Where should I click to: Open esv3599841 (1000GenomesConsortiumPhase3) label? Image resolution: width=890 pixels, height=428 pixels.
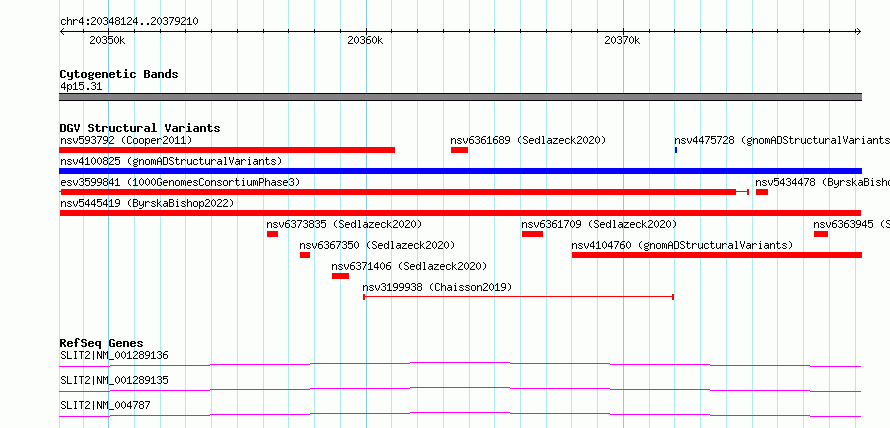pyautogui.click(x=180, y=182)
